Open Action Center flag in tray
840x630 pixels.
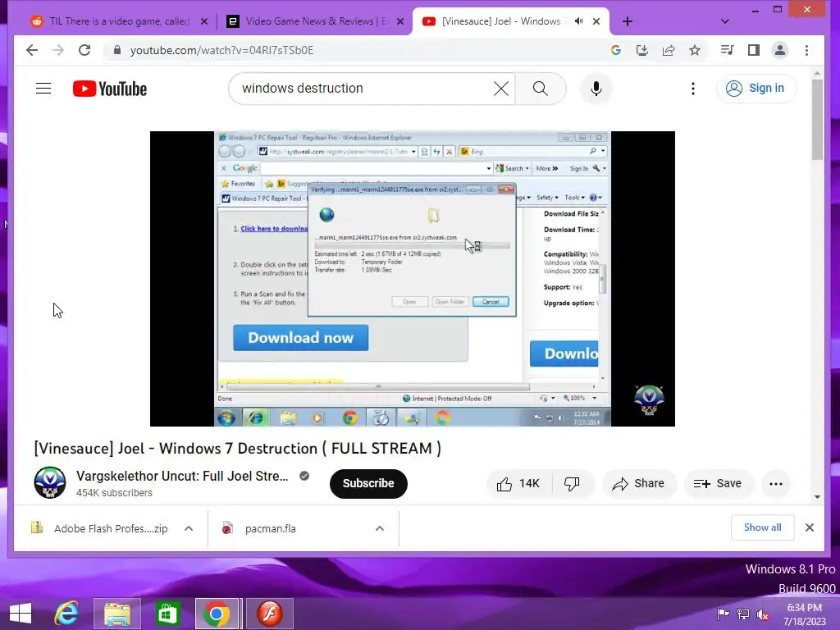723,614
